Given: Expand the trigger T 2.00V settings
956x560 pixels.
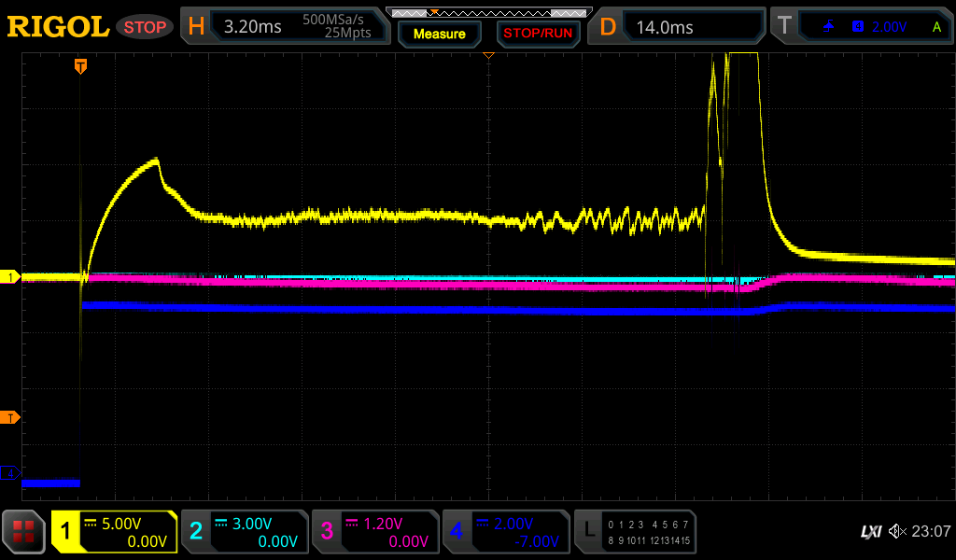Looking at the screenshot, I should [861, 26].
